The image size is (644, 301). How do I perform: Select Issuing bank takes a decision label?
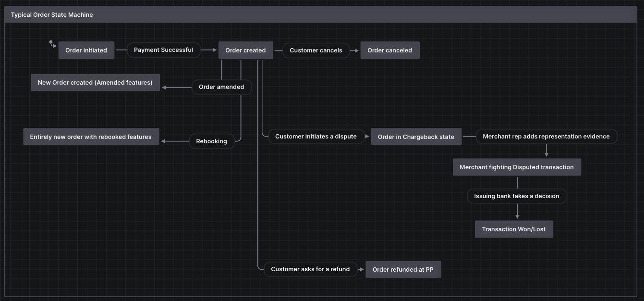517,196
